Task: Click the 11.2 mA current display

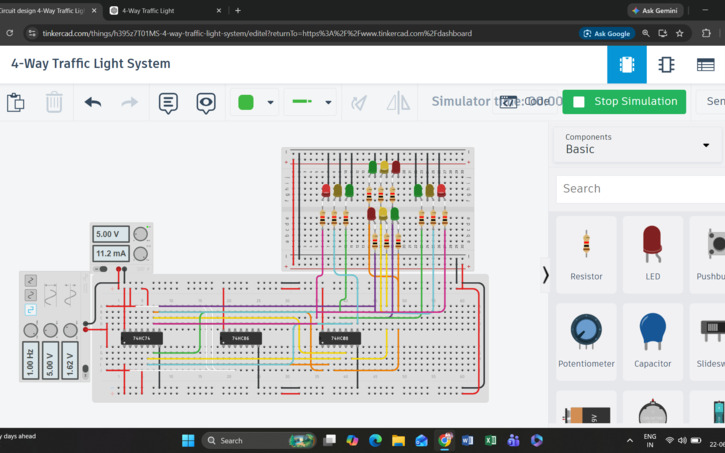Action: pyautogui.click(x=111, y=253)
